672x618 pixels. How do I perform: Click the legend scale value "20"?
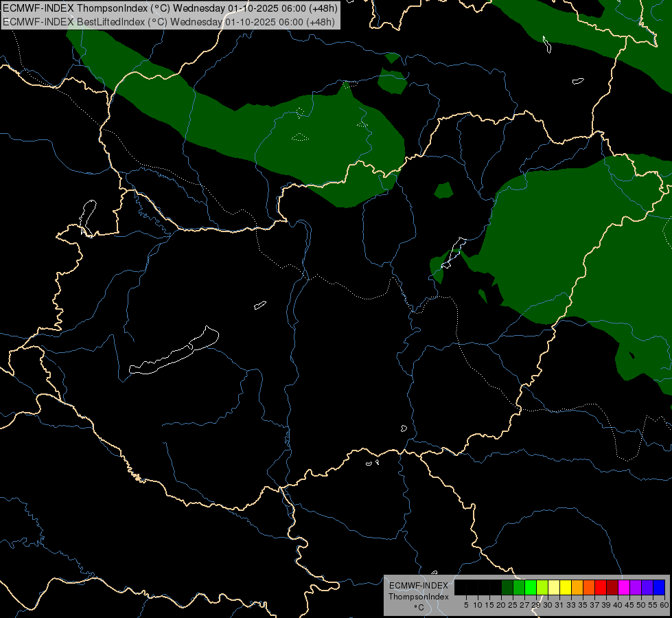point(501,605)
